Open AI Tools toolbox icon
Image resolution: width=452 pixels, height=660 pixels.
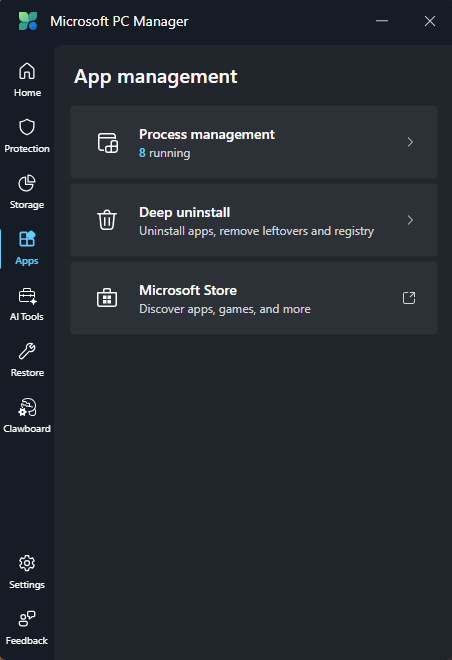(27, 295)
